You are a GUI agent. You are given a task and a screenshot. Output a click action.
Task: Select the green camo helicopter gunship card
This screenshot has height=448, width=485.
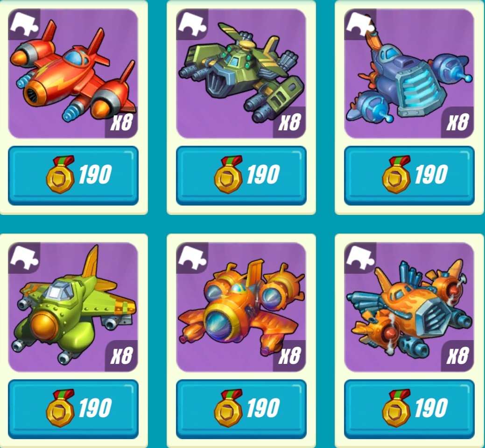[x=241, y=74]
